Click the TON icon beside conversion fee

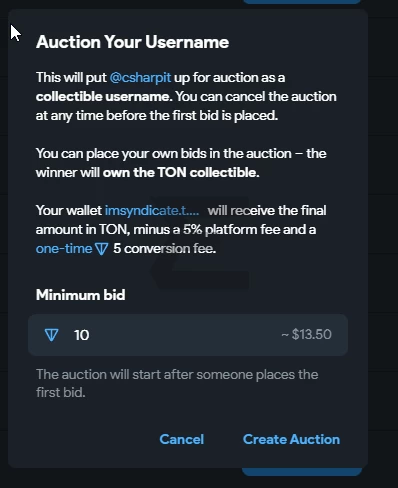click(x=101, y=249)
